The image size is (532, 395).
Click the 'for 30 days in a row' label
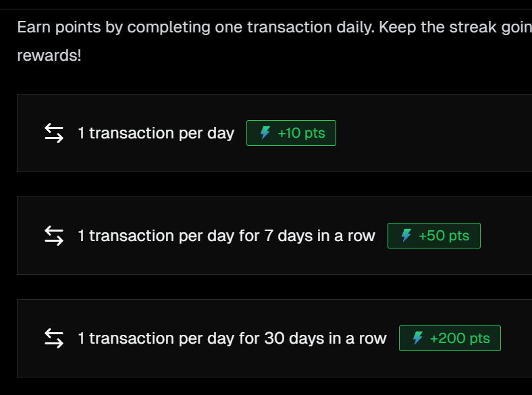pyautogui.click(x=313, y=338)
